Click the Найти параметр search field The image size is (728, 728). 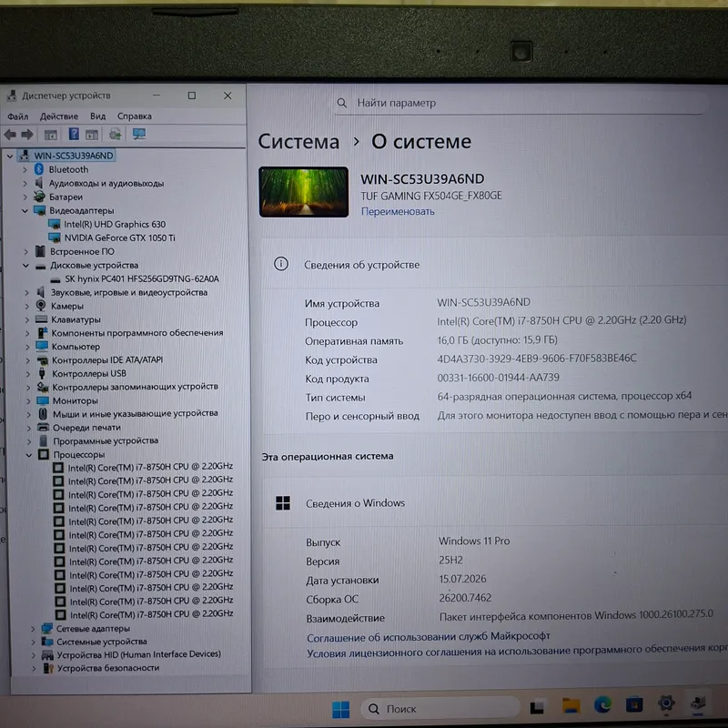(x=519, y=103)
